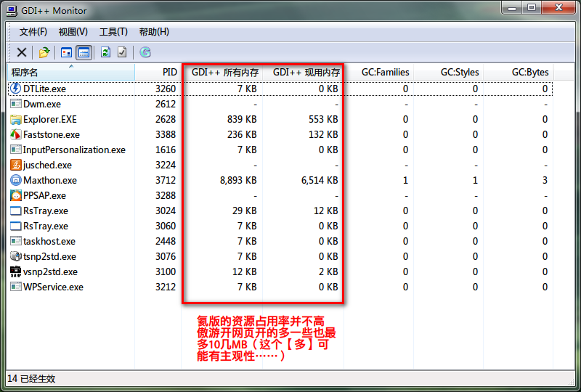Click the Dwm.exe program icon
This screenshot has width=581, height=392.
(x=15, y=104)
